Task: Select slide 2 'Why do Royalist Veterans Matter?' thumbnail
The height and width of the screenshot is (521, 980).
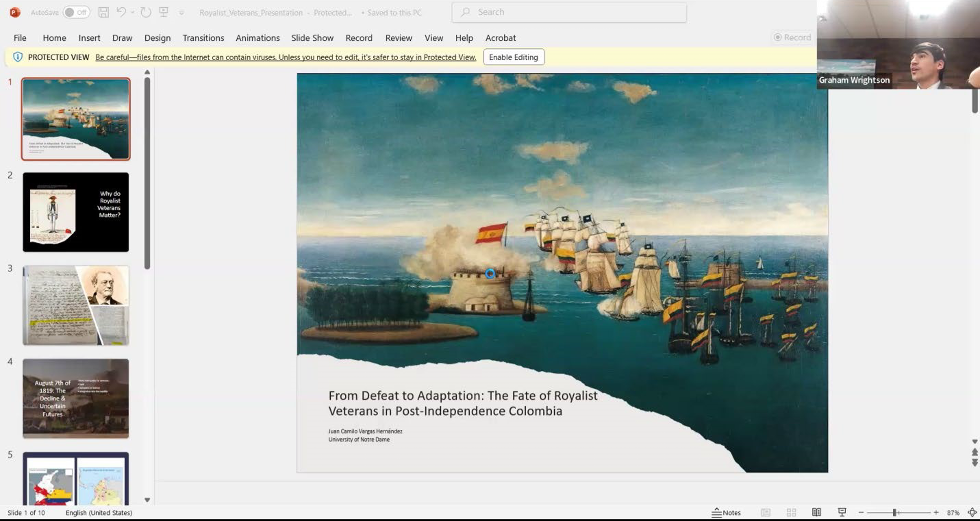Action: pos(76,212)
